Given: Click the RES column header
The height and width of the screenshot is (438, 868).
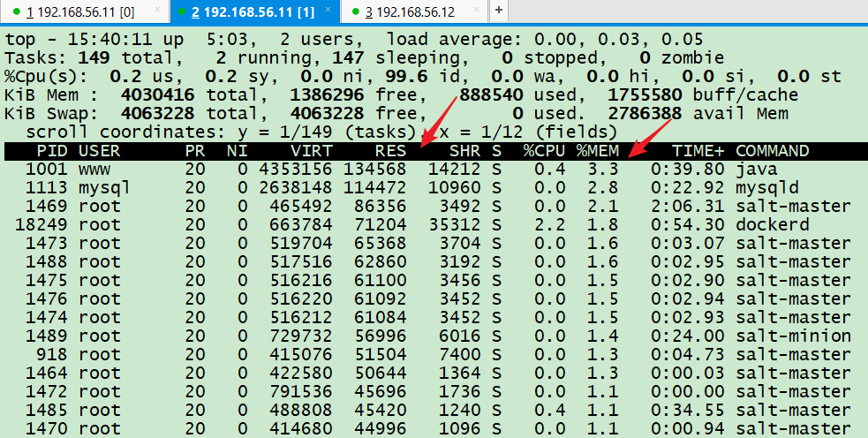Looking at the screenshot, I should coord(391,151).
